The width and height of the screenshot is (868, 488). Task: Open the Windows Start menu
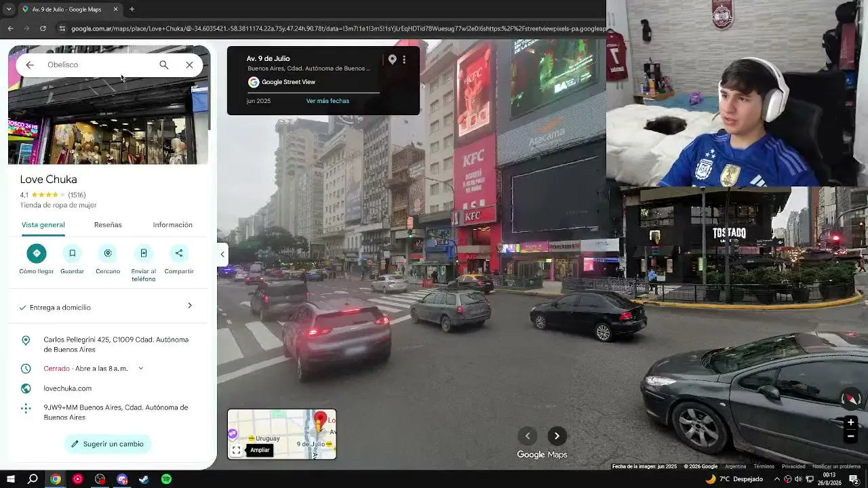pos(11,479)
